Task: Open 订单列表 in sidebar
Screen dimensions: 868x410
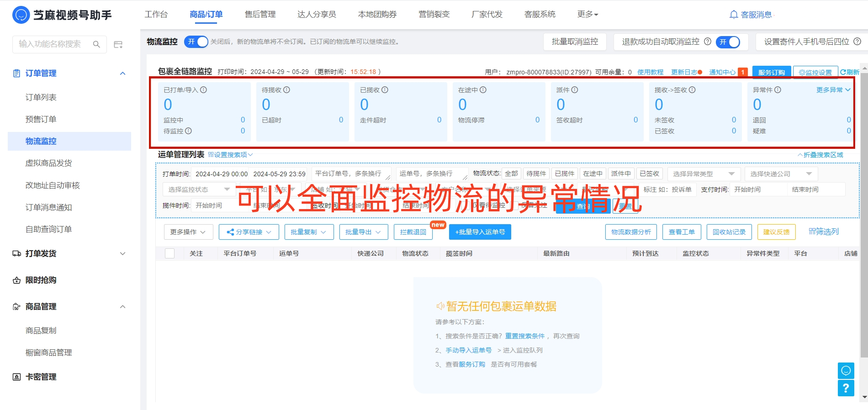Action: click(x=41, y=97)
